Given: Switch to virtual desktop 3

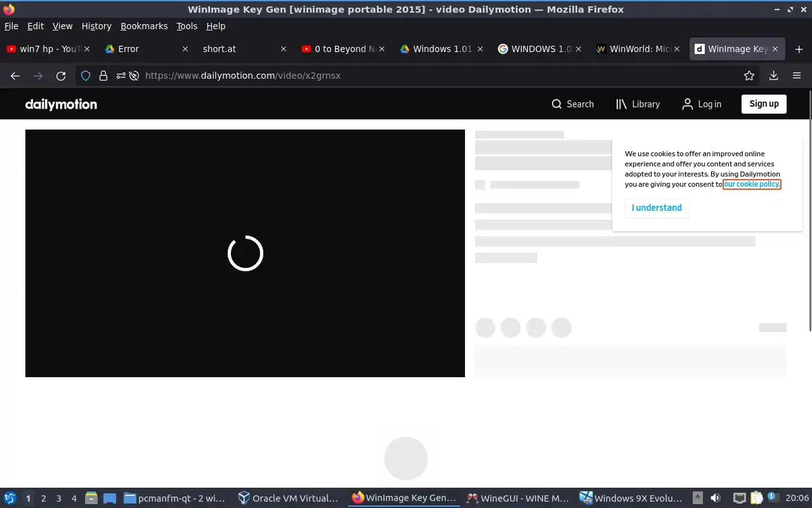Looking at the screenshot, I should tap(58, 498).
